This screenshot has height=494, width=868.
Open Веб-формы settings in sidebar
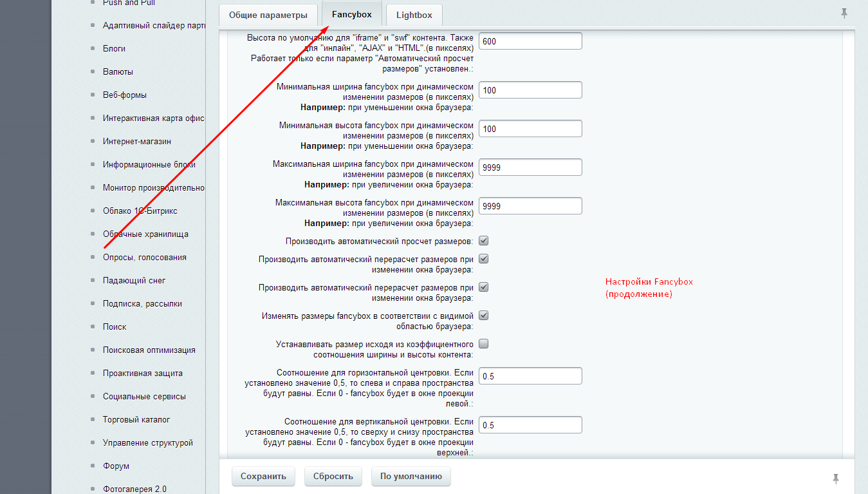pos(125,95)
